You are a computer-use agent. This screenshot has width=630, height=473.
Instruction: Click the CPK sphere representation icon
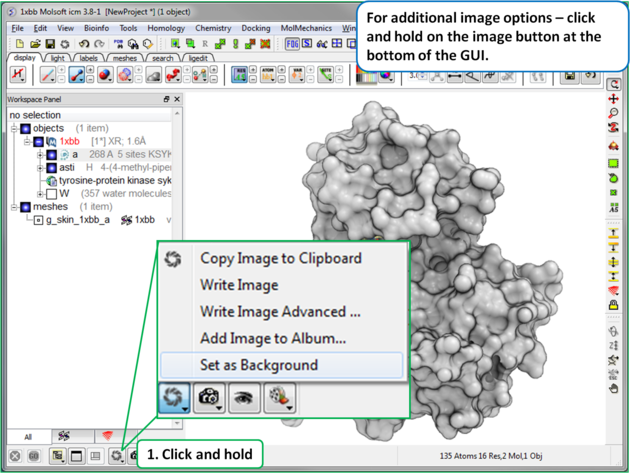106,75
